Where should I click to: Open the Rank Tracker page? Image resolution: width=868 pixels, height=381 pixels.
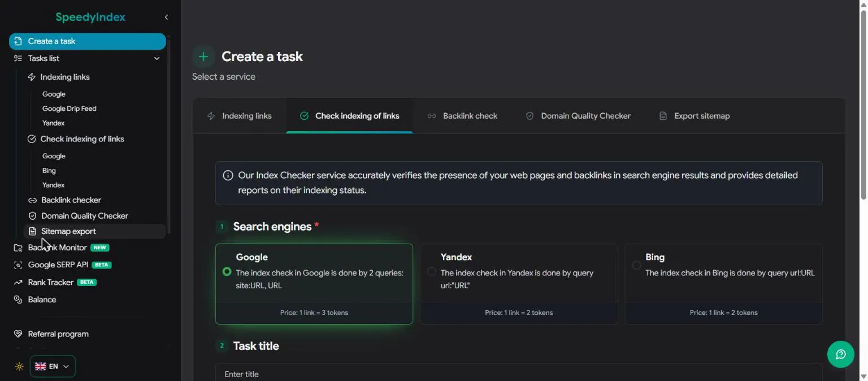[51, 282]
